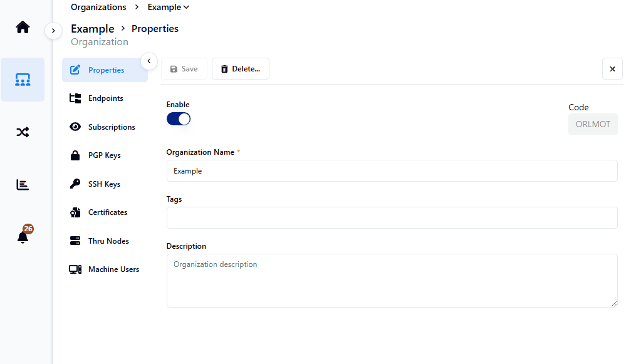This screenshot has width=626, height=364.
Task: Open the Certificates section
Action: (107, 212)
